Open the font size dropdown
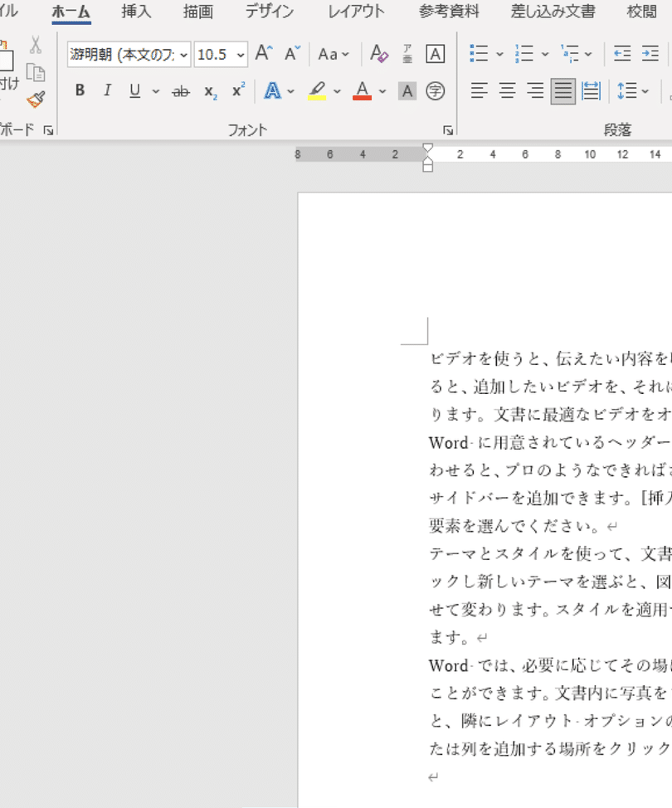672x808 pixels. pyautogui.click(x=241, y=55)
